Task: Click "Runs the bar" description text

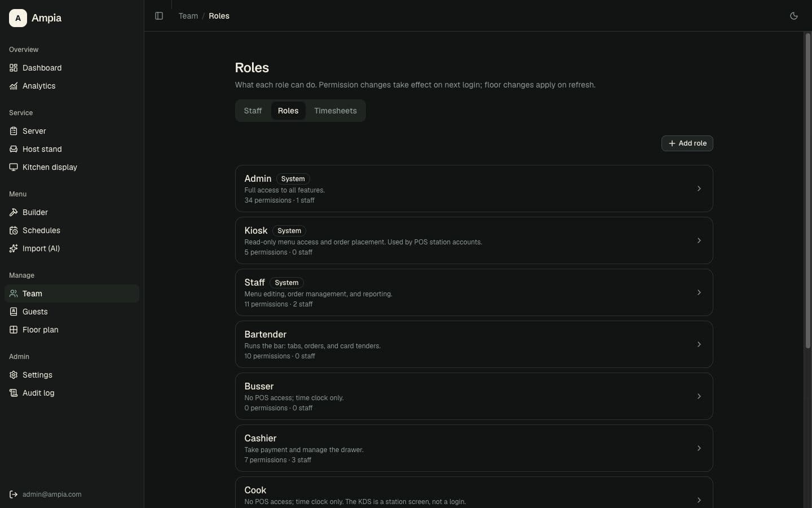Action: [312, 346]
